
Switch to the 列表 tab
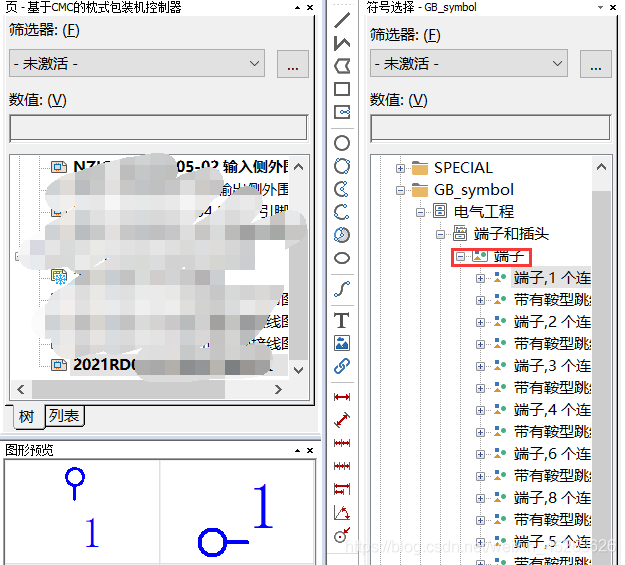[64, 416]
